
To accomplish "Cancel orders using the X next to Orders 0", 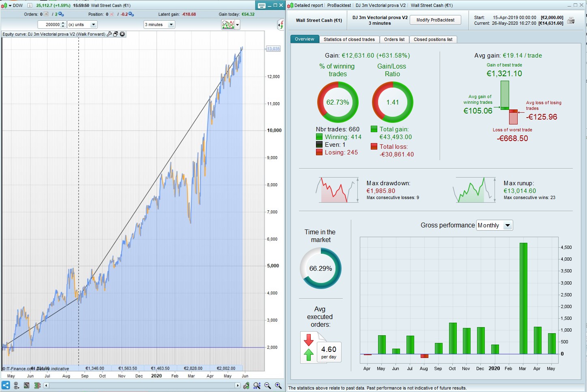I will tap(46, 14).
